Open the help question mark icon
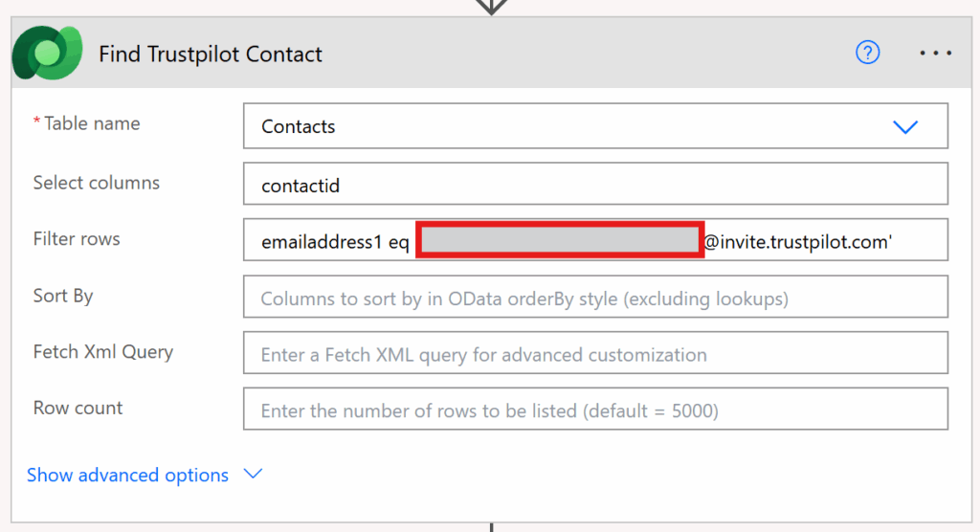Viewport: 980px width, 532px height. 867,54
